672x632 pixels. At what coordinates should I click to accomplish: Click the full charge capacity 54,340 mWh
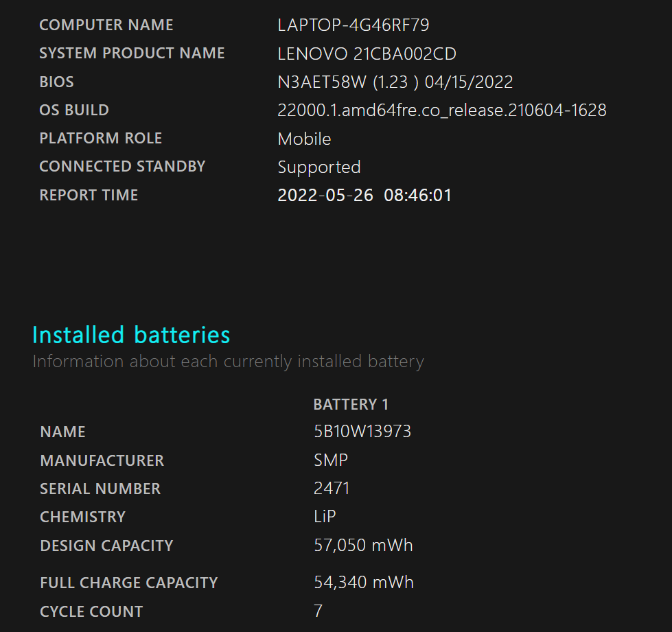pyautogui.click(x=364, y=583)
